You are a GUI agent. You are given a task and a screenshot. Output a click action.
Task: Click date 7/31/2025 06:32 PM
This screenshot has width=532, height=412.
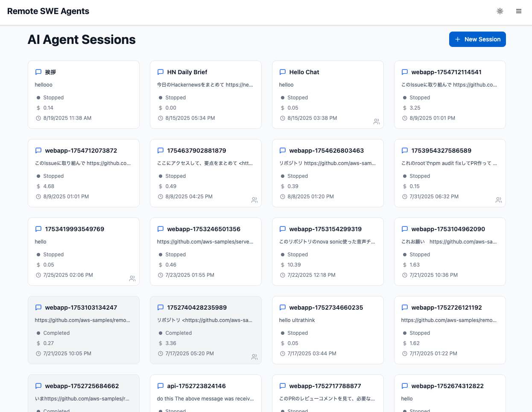pos(434,197)
